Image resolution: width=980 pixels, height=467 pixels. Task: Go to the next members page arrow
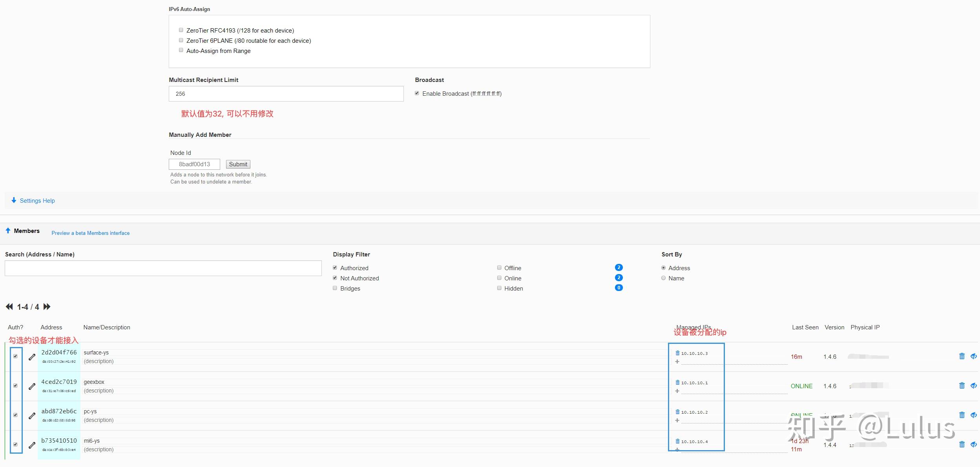(47, 307)
